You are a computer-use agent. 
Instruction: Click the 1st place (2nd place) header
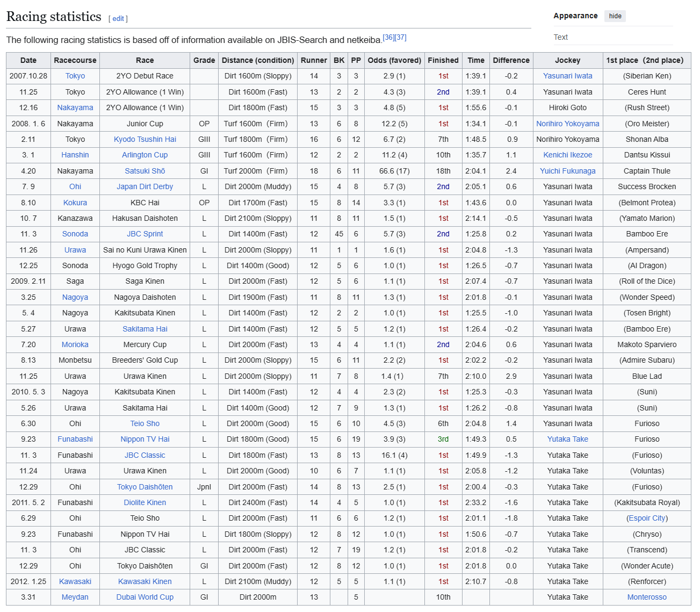(647, 61)
